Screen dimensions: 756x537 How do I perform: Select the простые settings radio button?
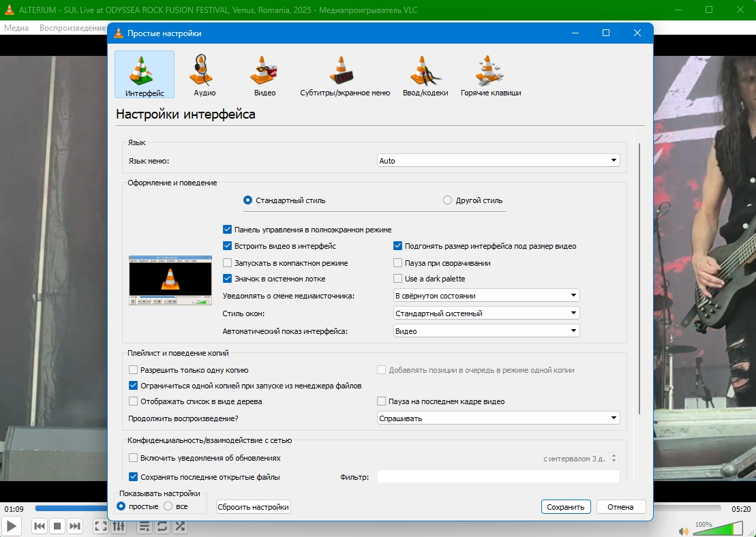click(121, 506)
